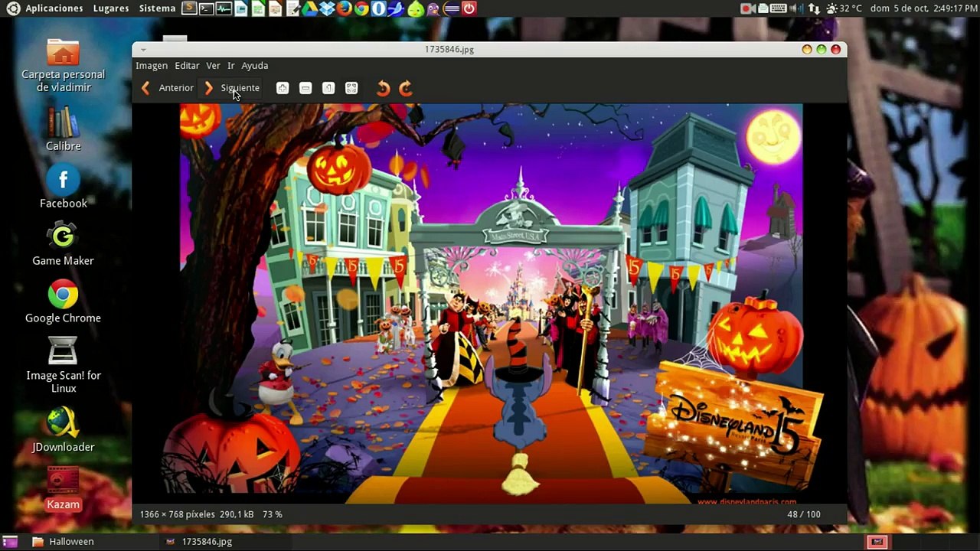Open Image Scan! for Linux desktop icon

point(63,365)
